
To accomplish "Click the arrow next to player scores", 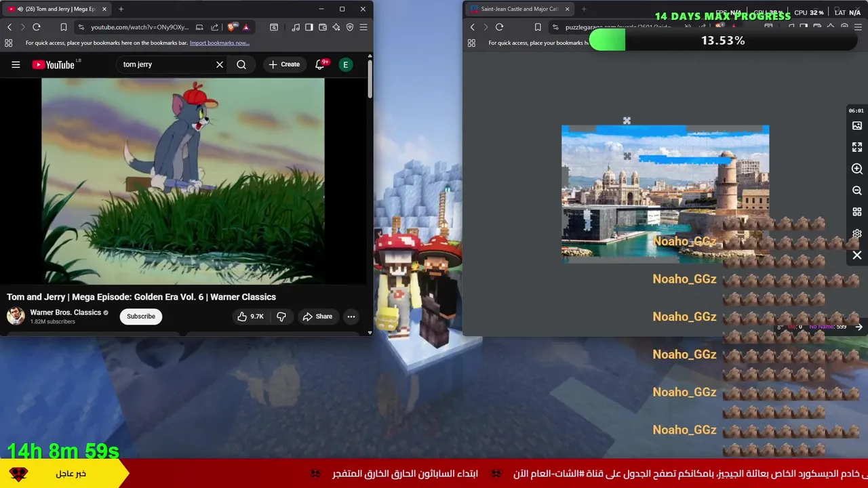I will [859, 327].
